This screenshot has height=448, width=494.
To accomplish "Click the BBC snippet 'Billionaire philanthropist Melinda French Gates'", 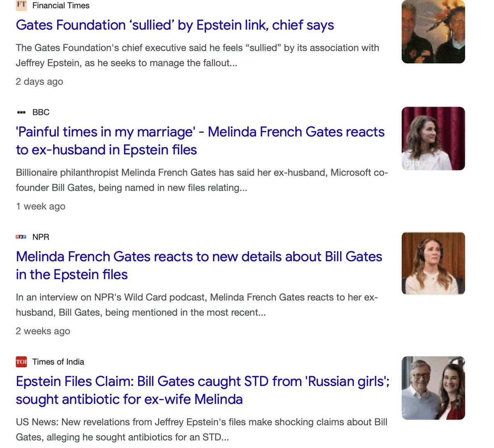I will (x=202, y=180).
